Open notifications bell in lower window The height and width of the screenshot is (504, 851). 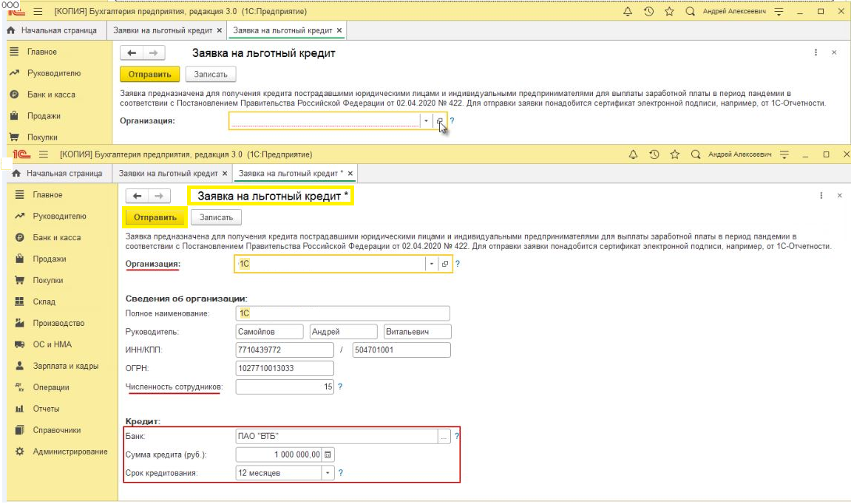633,154
